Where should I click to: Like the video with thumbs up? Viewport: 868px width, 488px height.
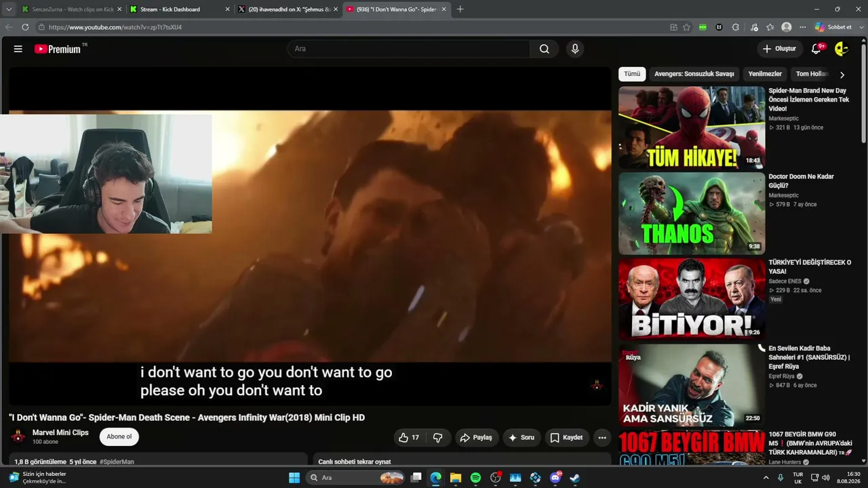click(409, 437)
